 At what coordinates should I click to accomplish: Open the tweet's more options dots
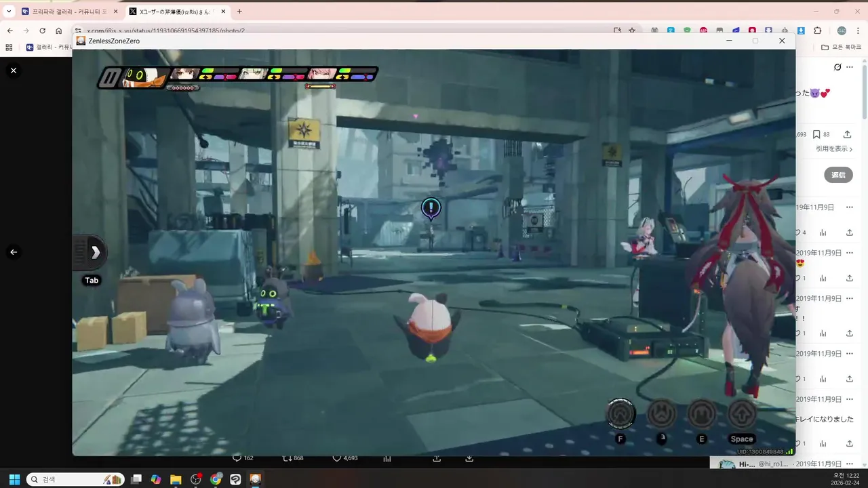[850, 67]
